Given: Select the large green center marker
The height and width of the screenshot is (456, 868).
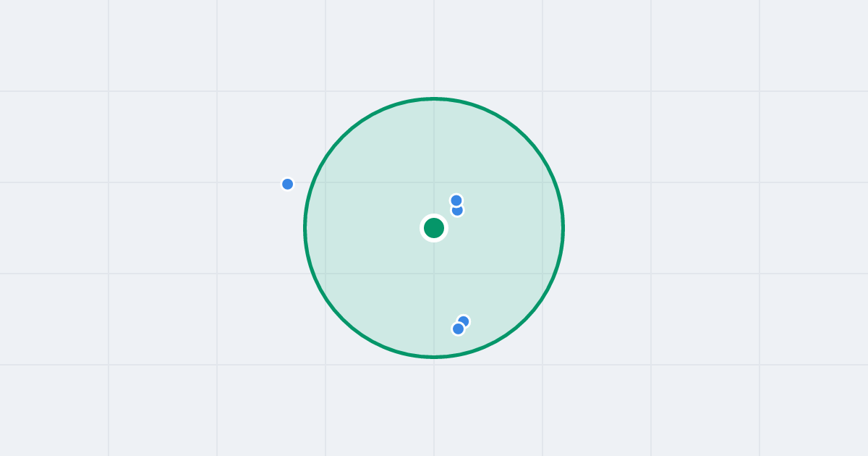Looking at the screenshot, I should pos(434,228).
